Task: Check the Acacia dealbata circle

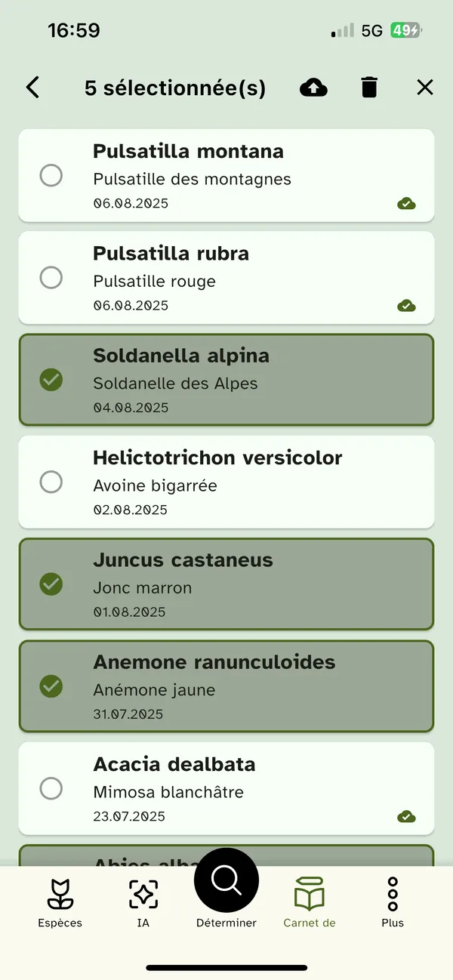Action: [51, 789]
